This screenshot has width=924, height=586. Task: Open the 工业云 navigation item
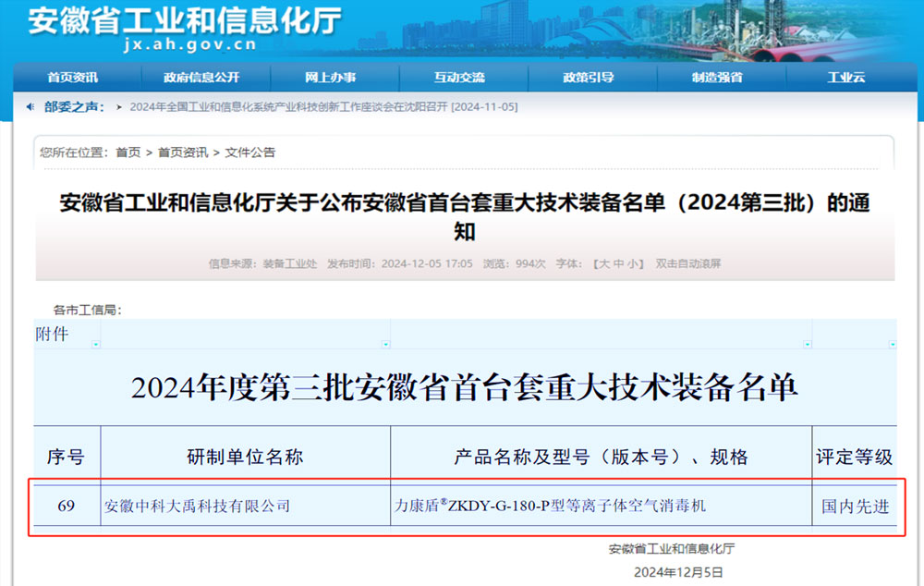tap(845, 78)
